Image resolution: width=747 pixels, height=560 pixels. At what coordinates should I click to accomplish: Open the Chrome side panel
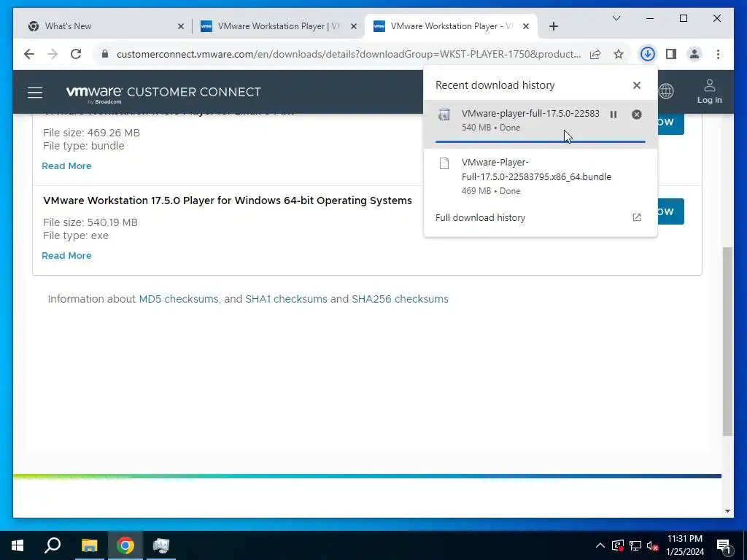pos(671,54)
